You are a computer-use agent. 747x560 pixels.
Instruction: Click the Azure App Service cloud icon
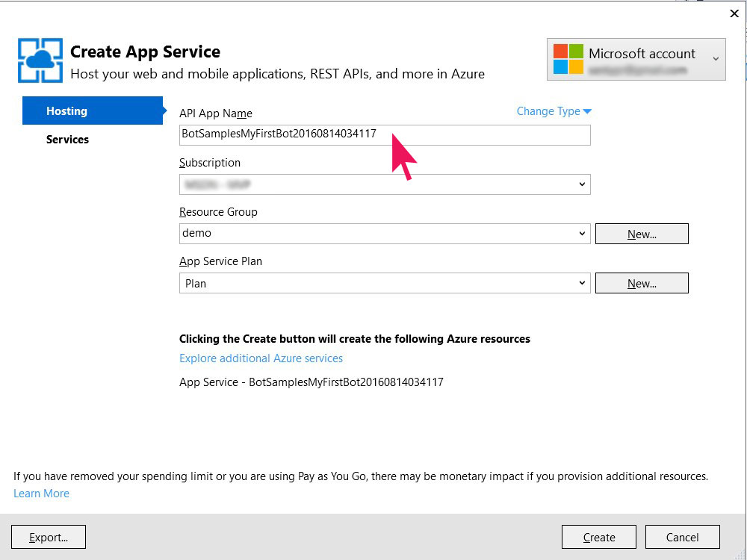pos(40,60)
